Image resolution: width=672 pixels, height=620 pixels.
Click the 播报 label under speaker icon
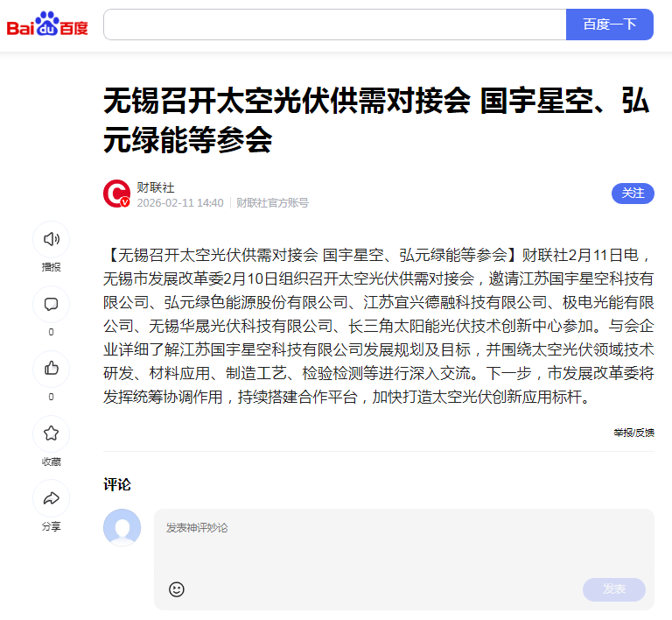[x=51, y=267]
